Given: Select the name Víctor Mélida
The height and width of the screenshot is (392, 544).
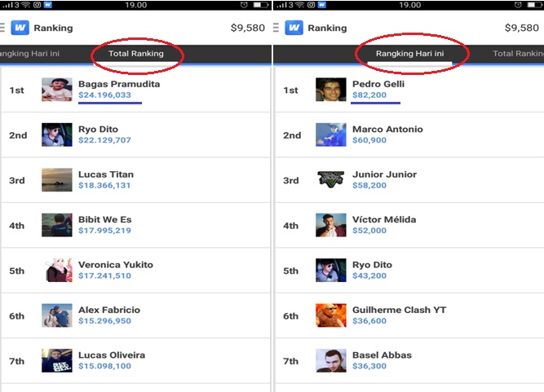Looking at the screenshot, I should pos(384,219).
